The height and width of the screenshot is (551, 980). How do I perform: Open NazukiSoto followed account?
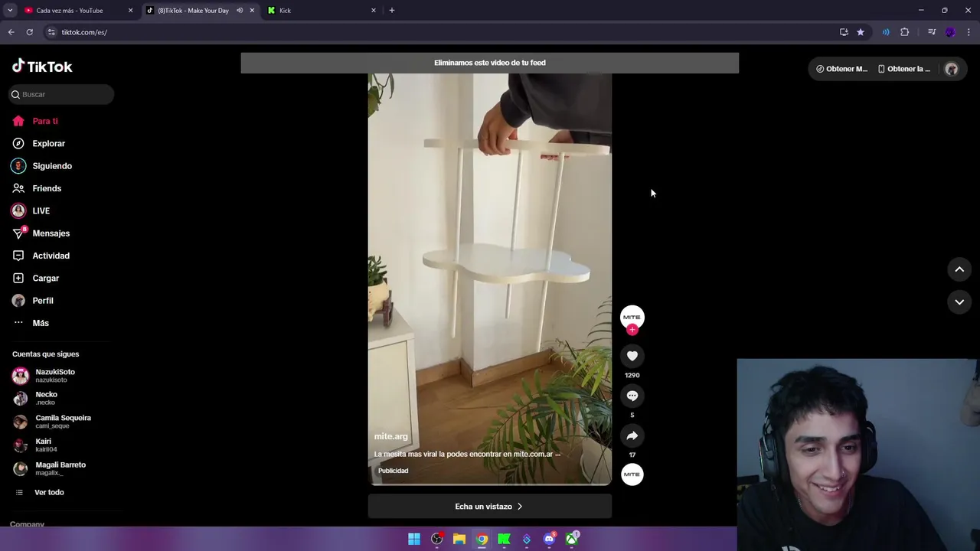(55, 376)
